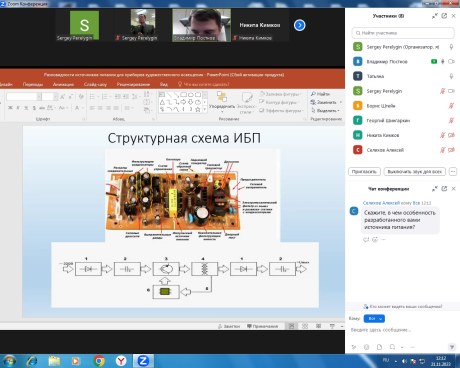This screenshot has height=368, width=460.
Task: Click the Пригласить button
Action: (x=364, y=172)
